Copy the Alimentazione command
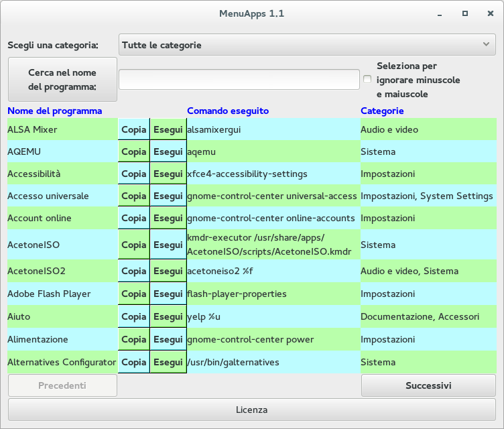This screenshot has height=429, width=504. (133, 339)
